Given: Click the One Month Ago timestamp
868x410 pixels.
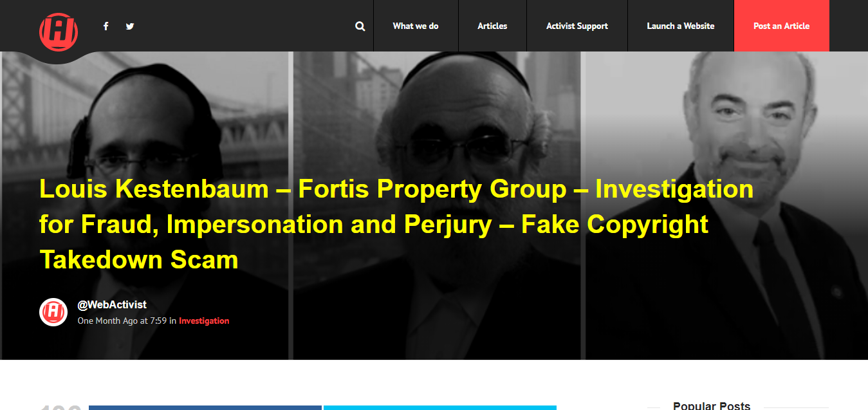Looking at the screenshot, I should click(x=107, y=321).
